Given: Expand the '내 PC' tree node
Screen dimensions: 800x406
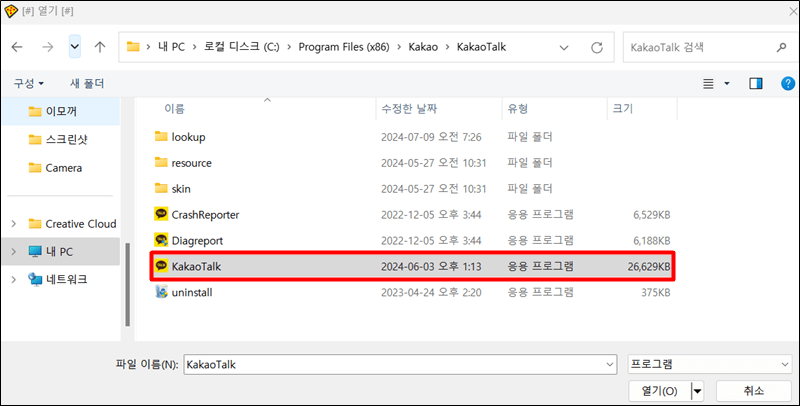Looking at the screenshot, I should [x=14, y=251].
